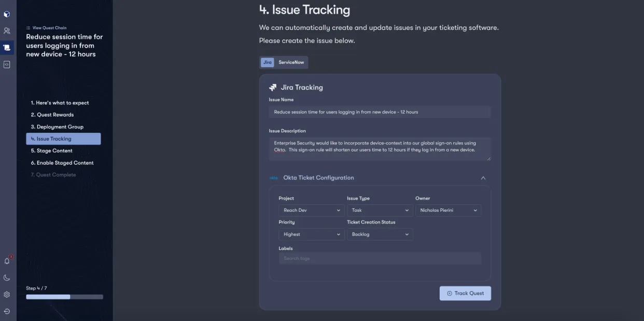Click the quest title Reduce session time
The image size is (644, 321).
tap(64, 46)
